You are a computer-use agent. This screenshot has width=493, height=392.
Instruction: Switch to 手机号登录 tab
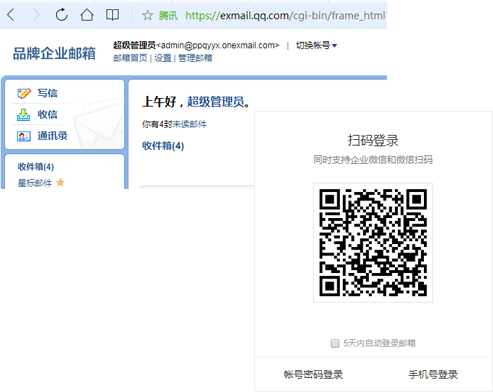click(x=433, y=375)
